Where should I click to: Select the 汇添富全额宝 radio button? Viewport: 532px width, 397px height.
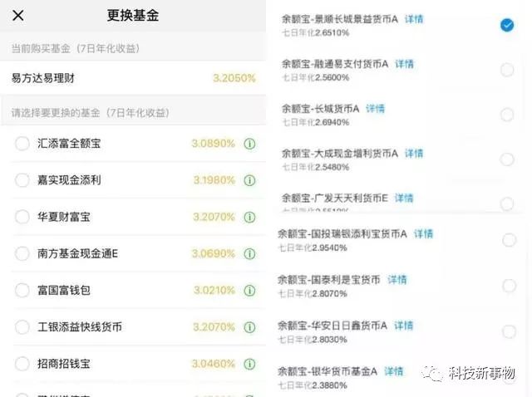point(22,144)
